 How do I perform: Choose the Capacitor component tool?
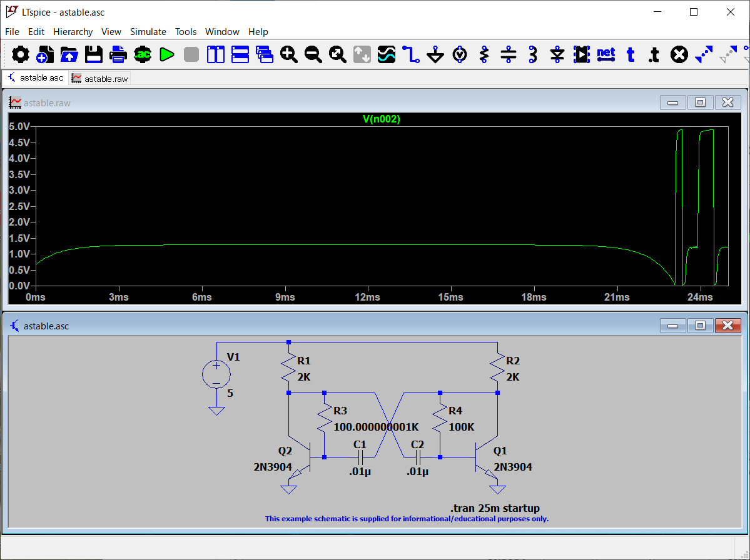tap(509, 55)
